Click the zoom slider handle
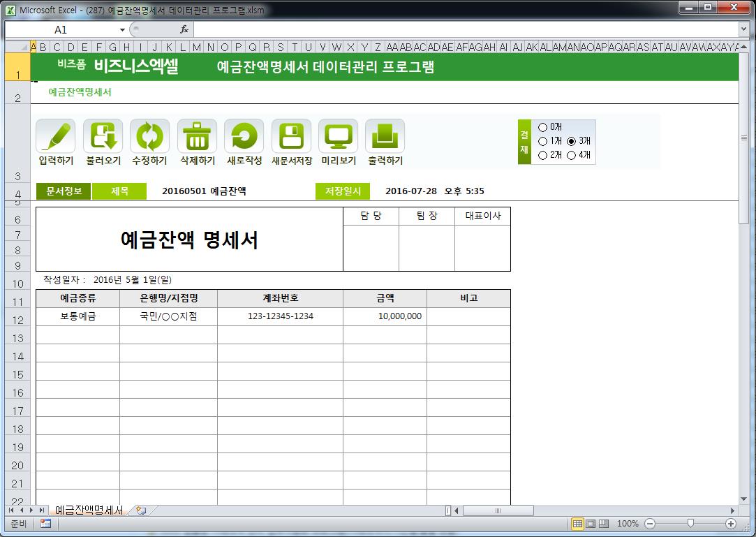Image resolution: width=756 pixels, height=537 pixels. click(690, 523)
